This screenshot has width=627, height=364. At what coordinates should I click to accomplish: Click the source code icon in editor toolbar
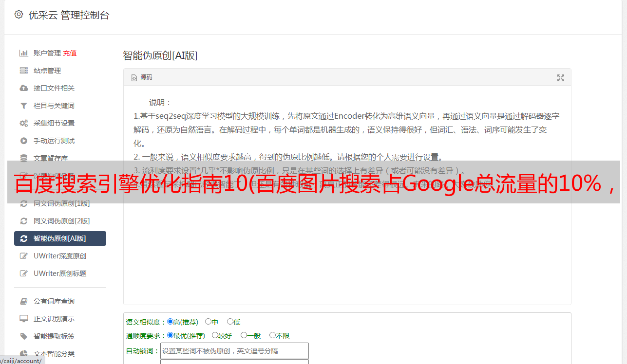[x=134, y=77]
